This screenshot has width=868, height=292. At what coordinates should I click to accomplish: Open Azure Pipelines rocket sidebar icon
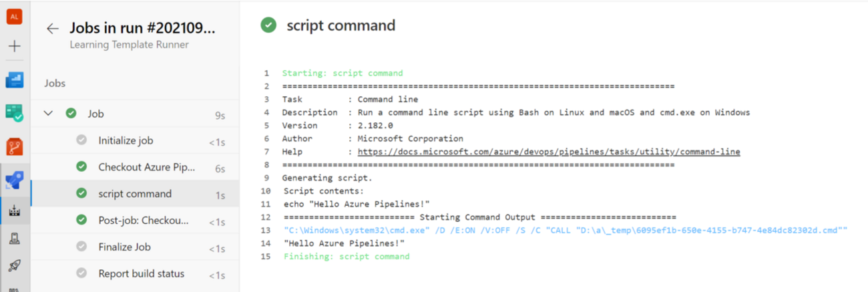(15, 180)
